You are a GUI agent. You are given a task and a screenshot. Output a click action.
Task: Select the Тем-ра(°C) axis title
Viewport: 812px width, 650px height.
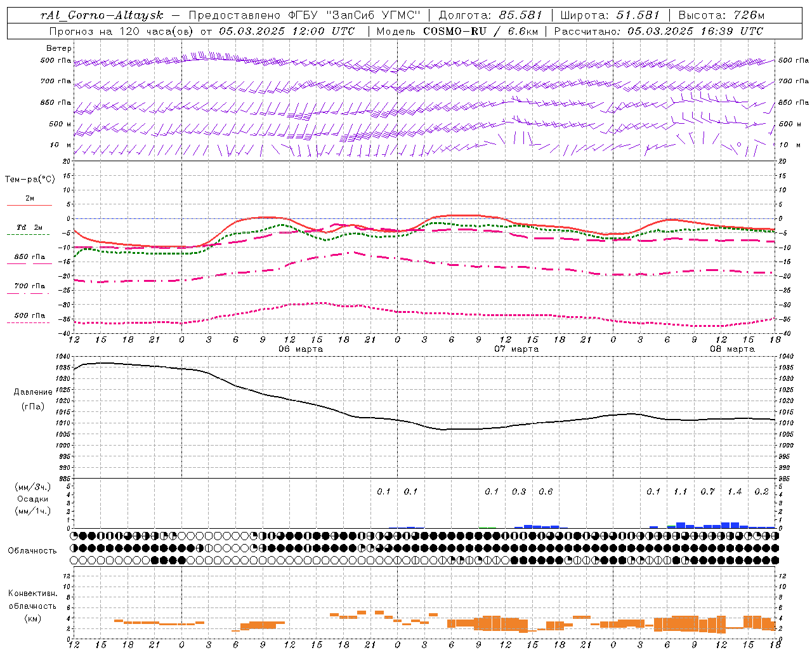(30, 180)
